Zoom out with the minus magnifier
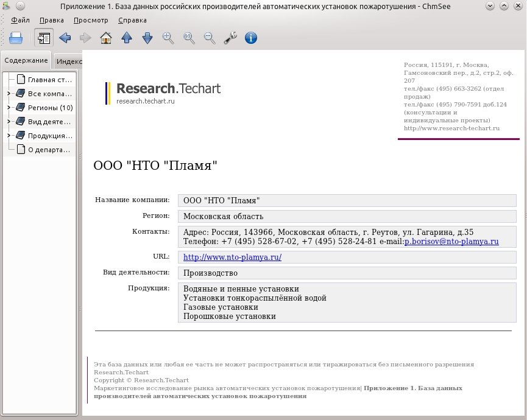Screen dimensions: 527x420 pos(210,38)
